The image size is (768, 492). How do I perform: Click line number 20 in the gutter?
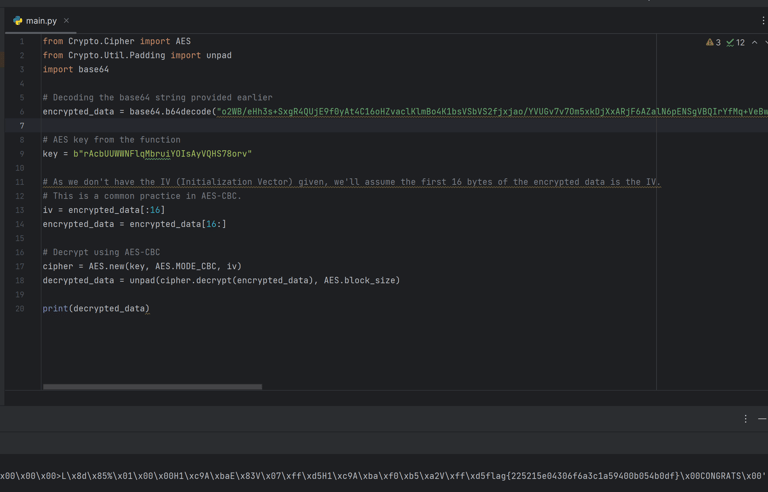tap(20, 308)
